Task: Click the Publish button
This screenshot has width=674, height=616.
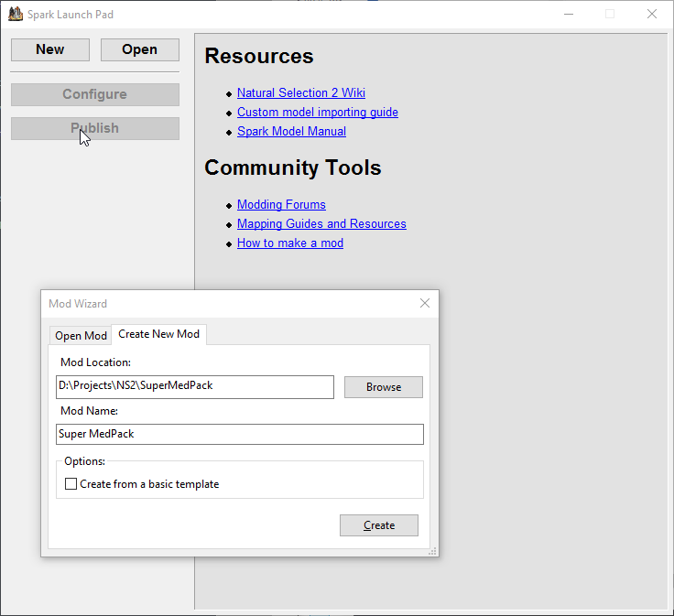Action: (x=95, y=128)
